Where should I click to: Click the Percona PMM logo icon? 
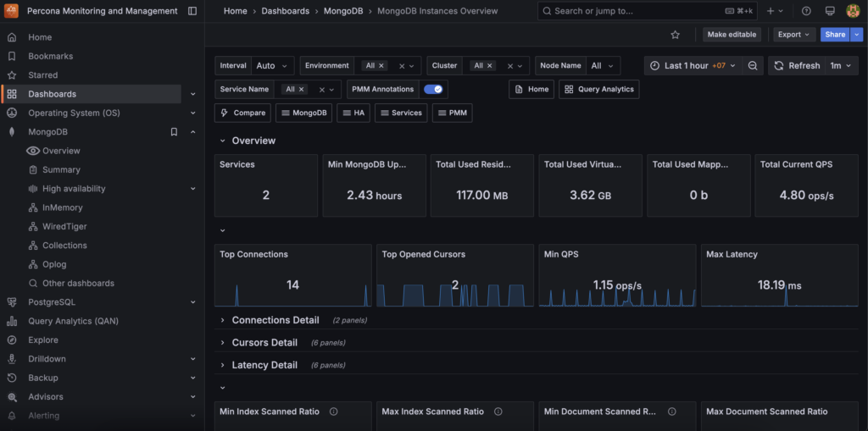coord(12,10)
